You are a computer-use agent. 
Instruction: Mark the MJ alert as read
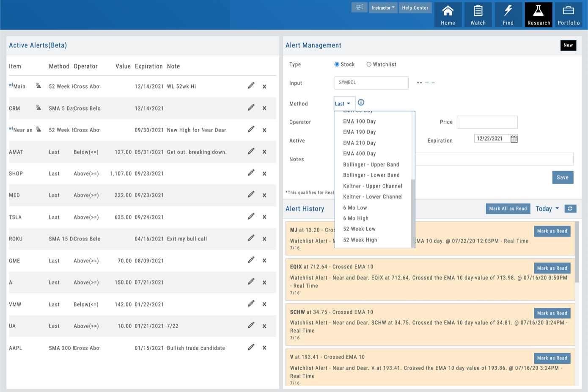[x=552, y=231]
